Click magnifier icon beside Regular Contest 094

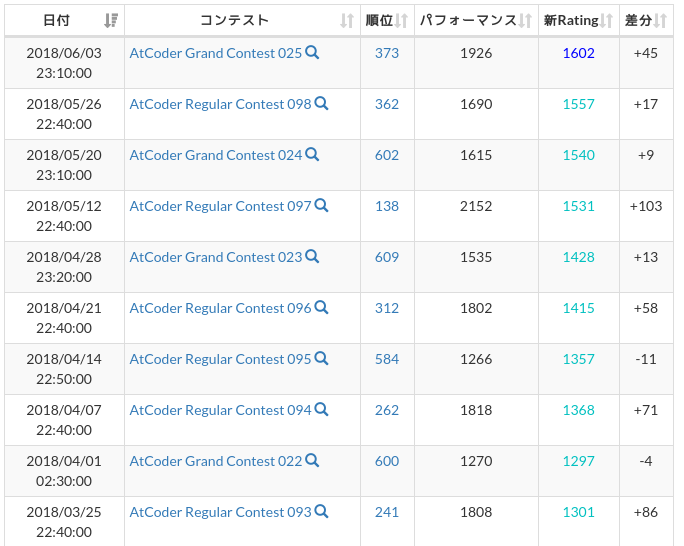tap(321, 410)
